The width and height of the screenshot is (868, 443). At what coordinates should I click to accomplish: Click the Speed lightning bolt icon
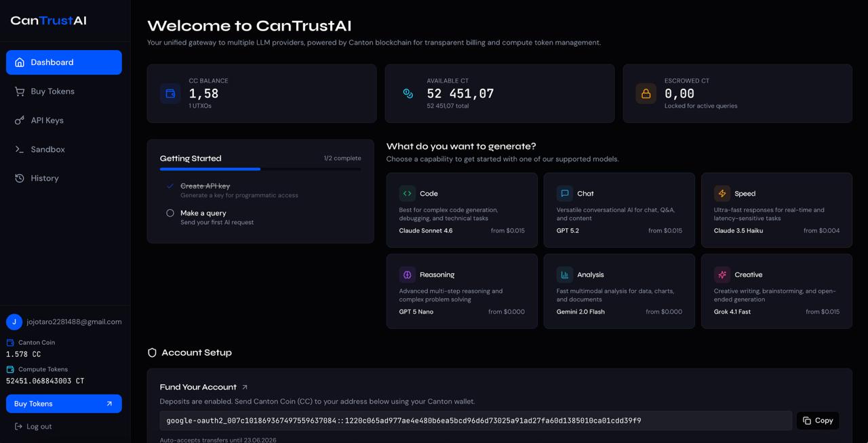722,194
